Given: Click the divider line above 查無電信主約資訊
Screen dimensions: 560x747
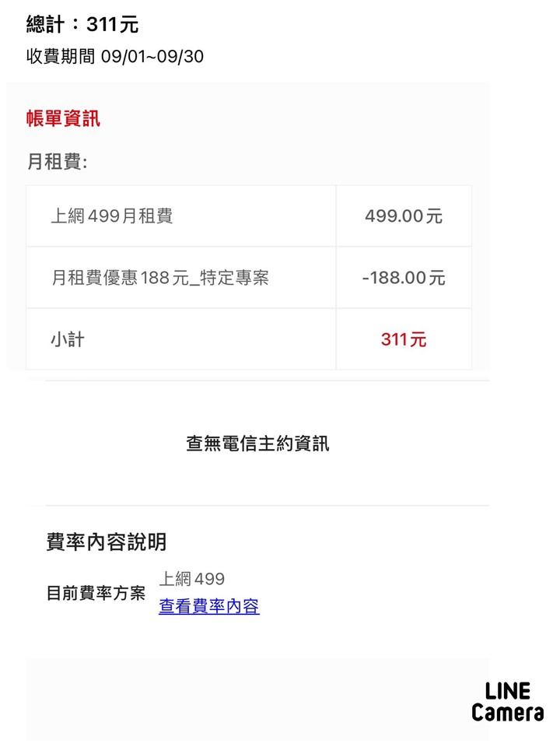Looking at the screenshot, I should (x=267, y=381).
